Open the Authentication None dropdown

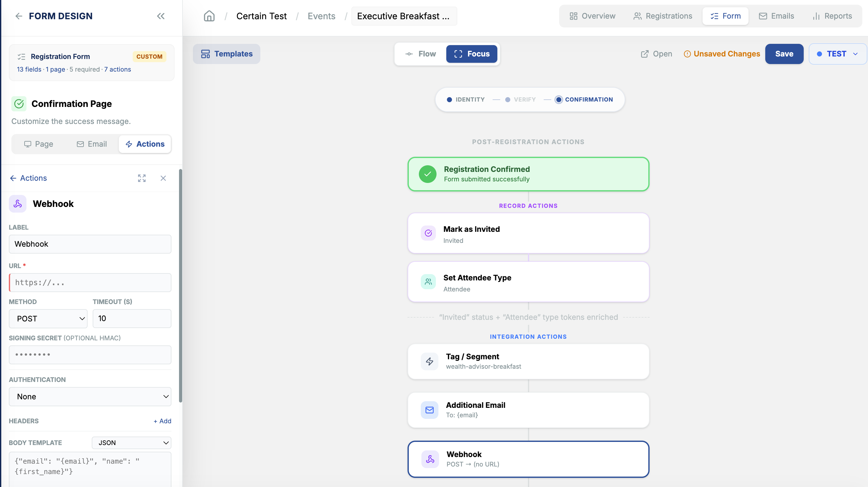pyautogui.click(x=90, y=396)
